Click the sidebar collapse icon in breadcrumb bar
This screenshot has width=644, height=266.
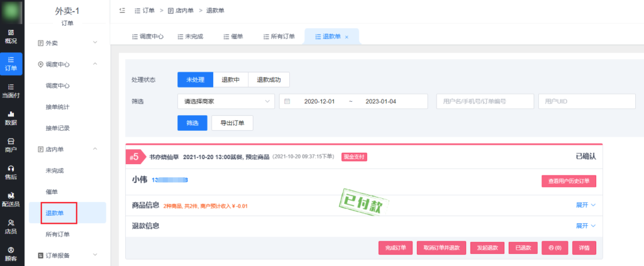pos(121,11)
